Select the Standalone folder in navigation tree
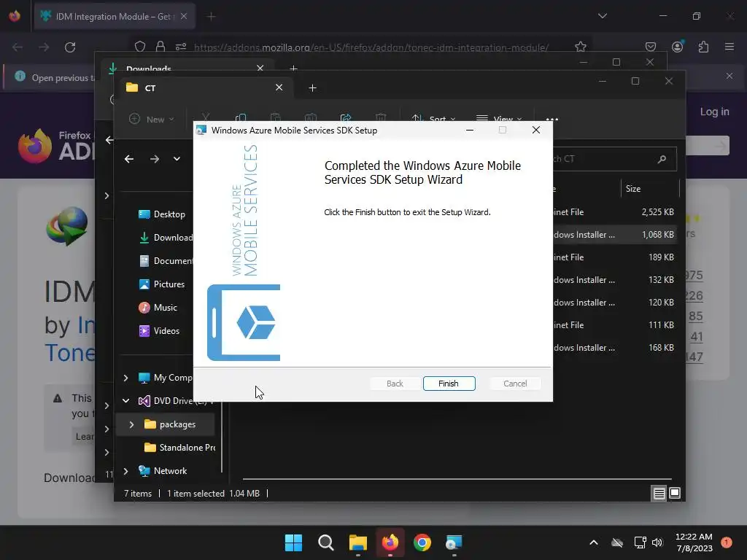The width and height of the screenshot is (747, 560). pyautogui.click(x=180, y=448)
